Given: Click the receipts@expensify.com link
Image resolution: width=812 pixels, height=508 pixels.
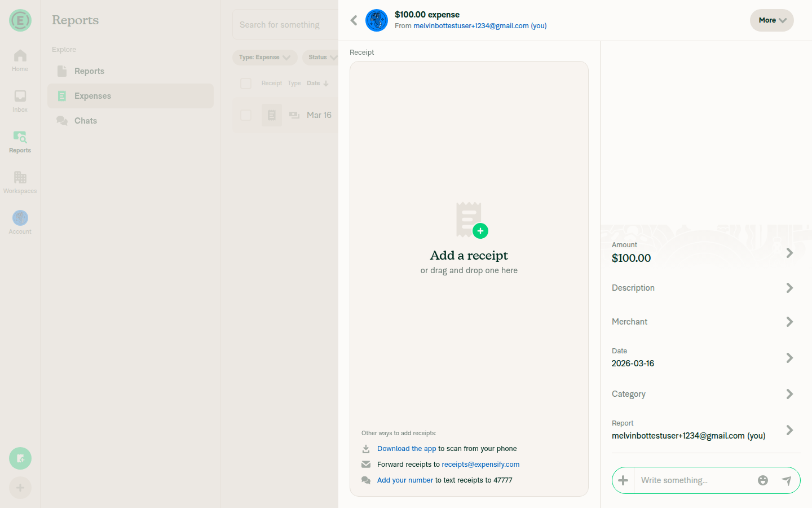Looking at the screenshot, I should point(480,464).
